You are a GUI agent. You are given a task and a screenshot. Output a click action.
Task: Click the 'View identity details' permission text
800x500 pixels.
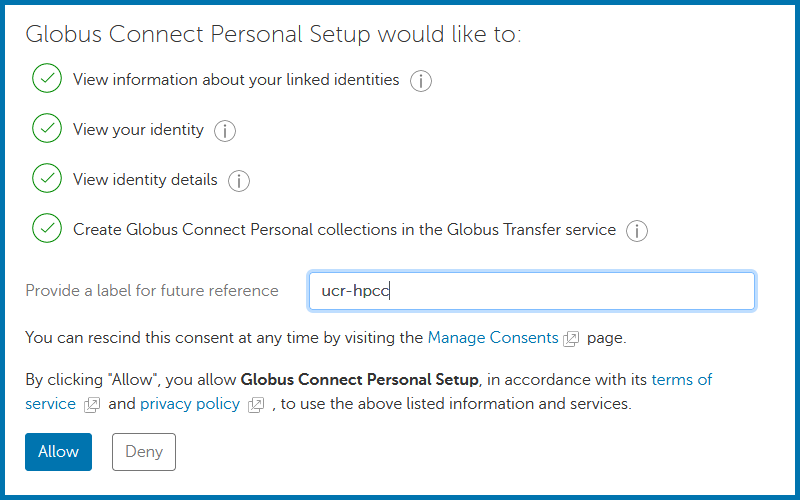click(145, 180)
